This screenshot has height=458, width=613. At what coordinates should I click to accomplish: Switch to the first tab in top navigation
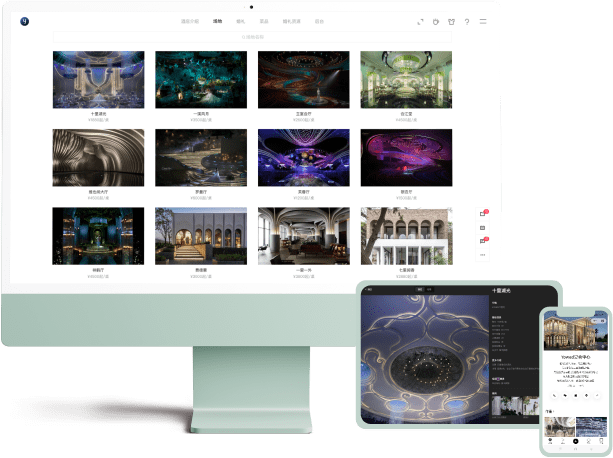click(x=190, y=21)
